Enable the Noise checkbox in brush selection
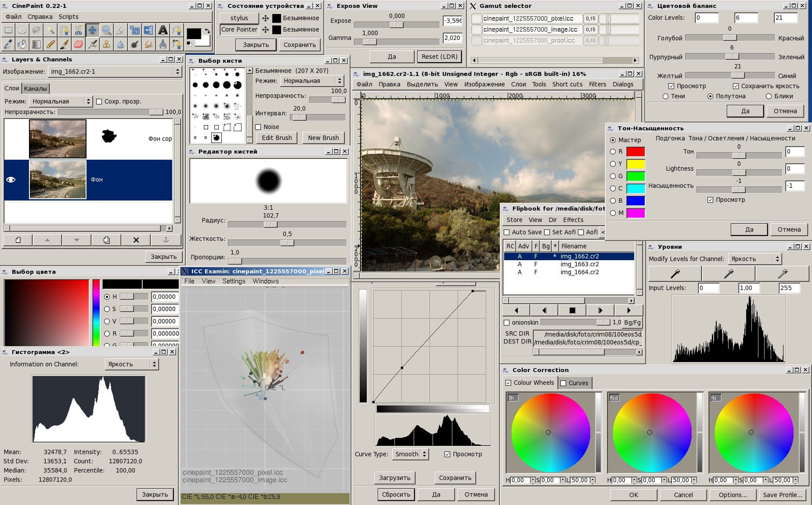This screenshot has height=505, width=812. [x=258, y=127]
